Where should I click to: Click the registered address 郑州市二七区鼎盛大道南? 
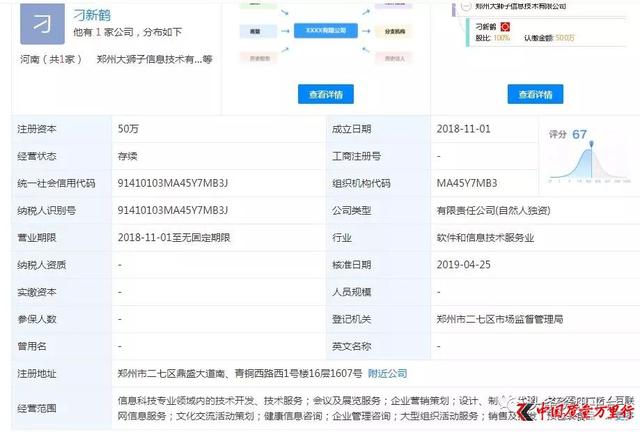point(240,373)
